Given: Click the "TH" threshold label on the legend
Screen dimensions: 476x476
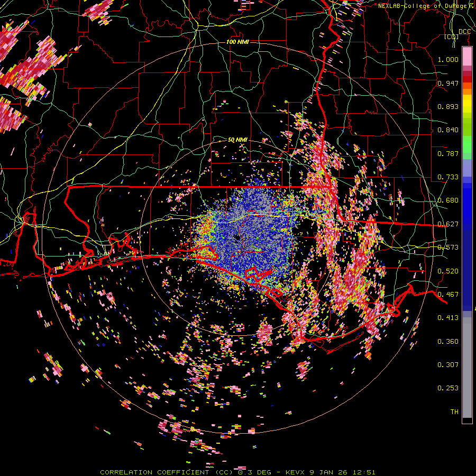Looking at the screenshot, I should tap(454, 412).
